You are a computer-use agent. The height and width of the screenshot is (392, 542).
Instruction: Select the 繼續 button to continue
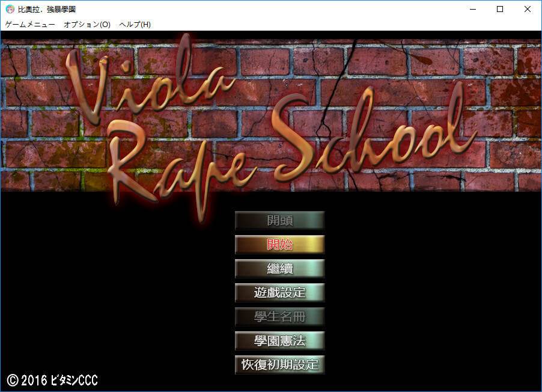279,269
